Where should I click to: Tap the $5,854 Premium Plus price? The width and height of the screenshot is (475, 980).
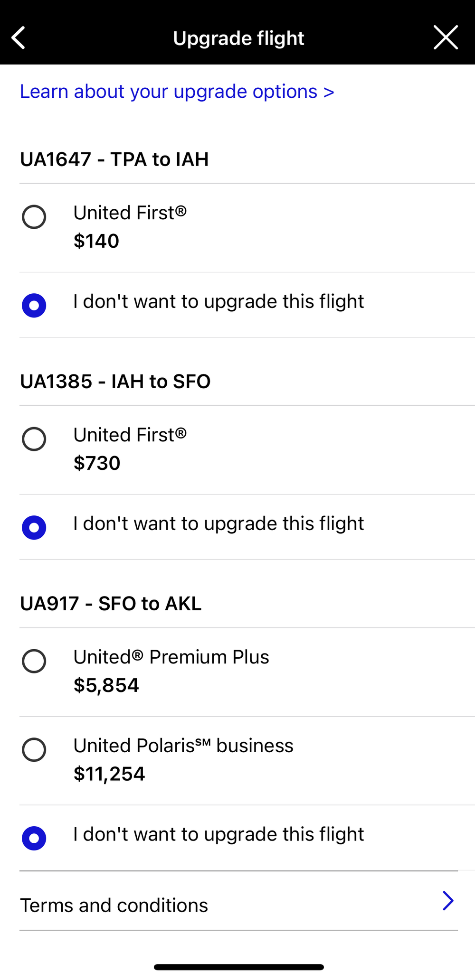coord(106,685)
